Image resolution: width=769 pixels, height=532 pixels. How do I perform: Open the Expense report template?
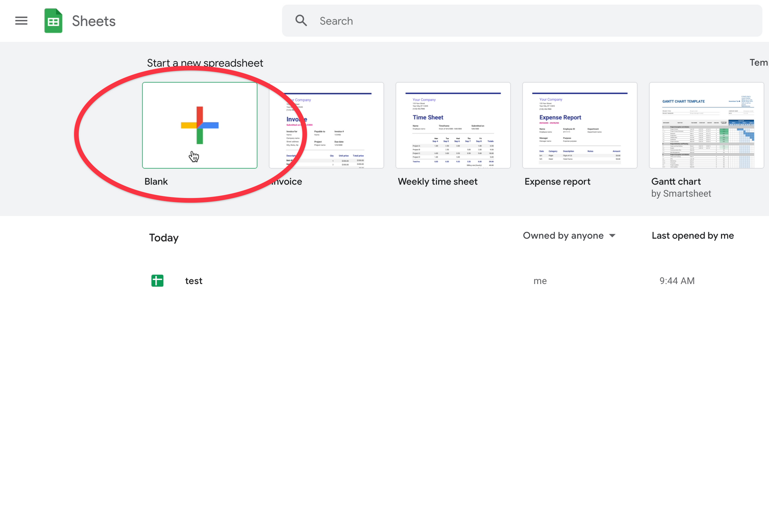pos(580,125)
